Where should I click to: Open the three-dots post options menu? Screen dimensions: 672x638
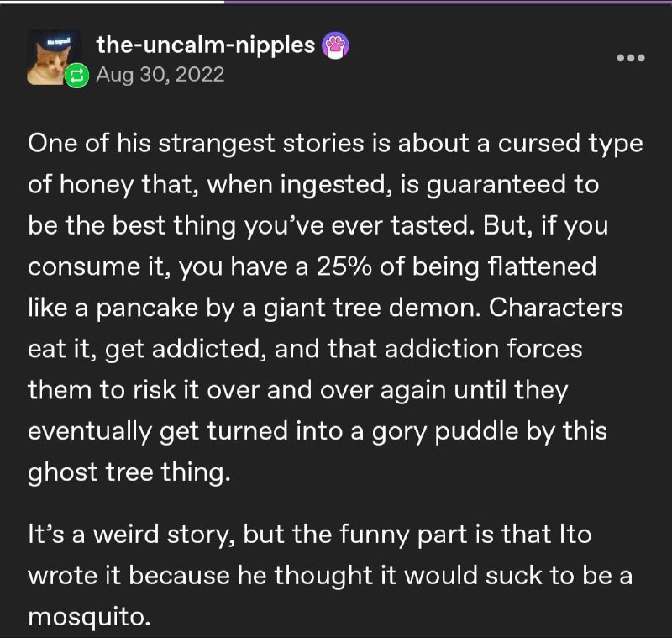(631, 58)
